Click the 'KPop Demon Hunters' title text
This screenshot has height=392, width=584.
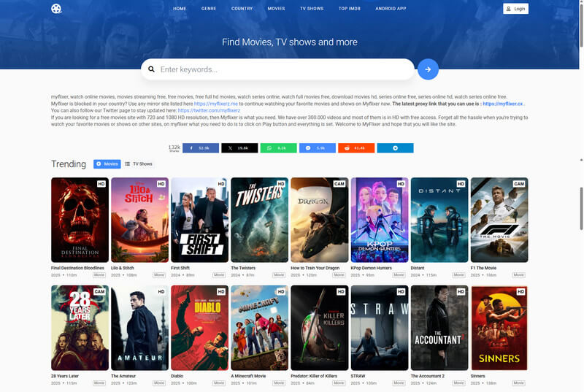coord(372,268)
